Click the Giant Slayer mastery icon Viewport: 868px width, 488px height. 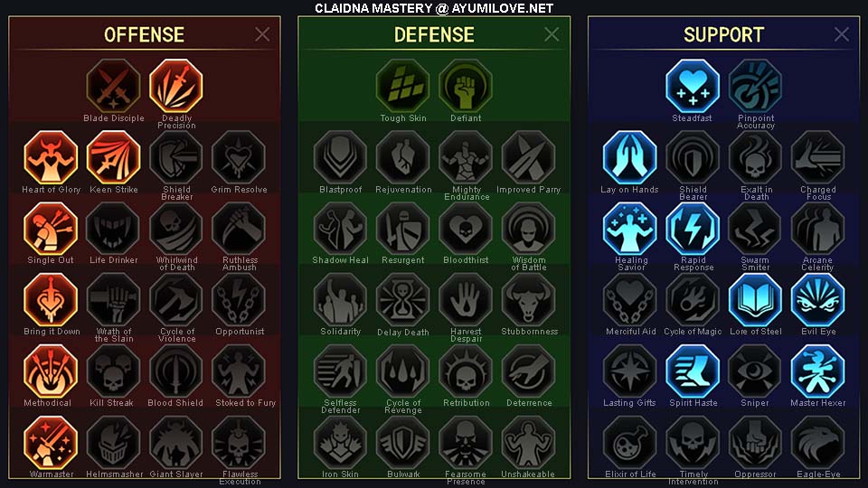[x=176, y=443]
